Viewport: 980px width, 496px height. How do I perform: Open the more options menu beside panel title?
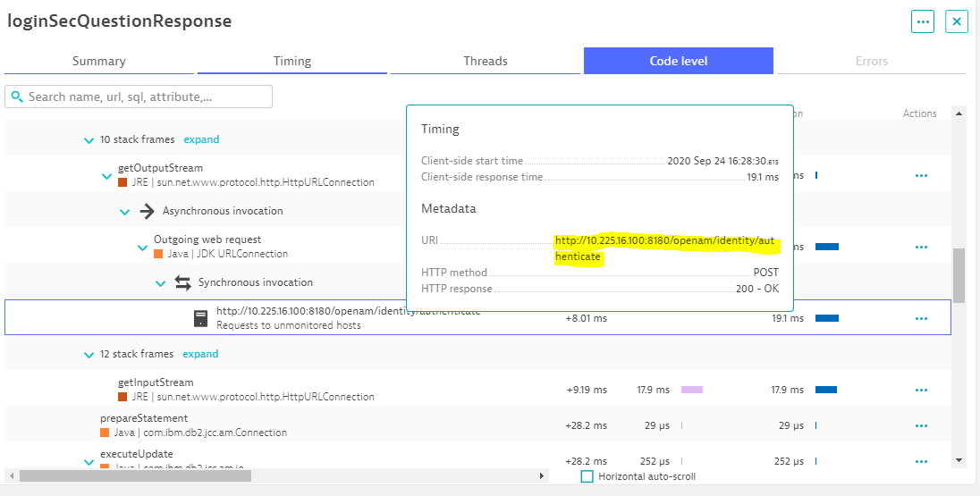923,21
